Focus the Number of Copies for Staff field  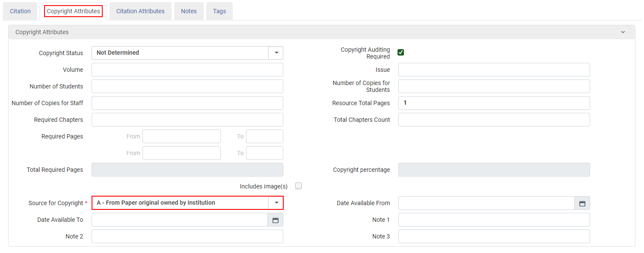[187, 103]
